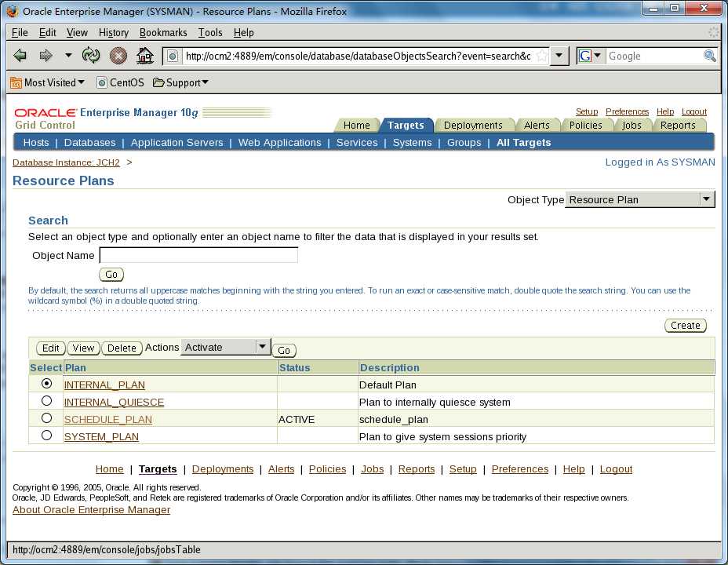Click About Oracle Enterprise Manager link
This screenshot has height=565, width=728.
click(x=92, y=510)
